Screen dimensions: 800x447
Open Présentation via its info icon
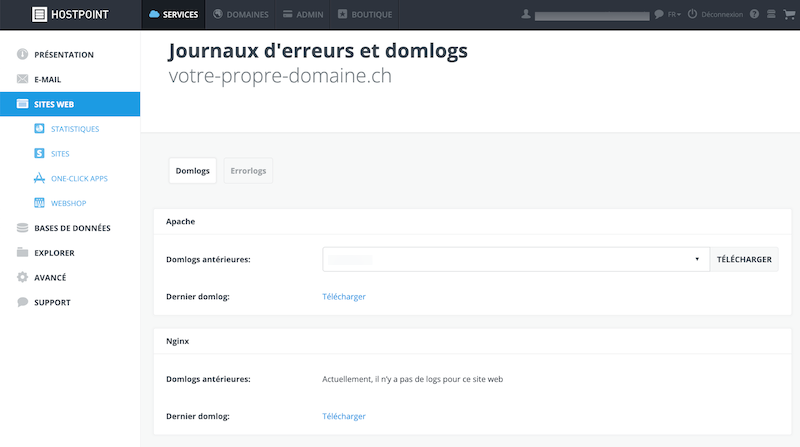pos(22,54)
